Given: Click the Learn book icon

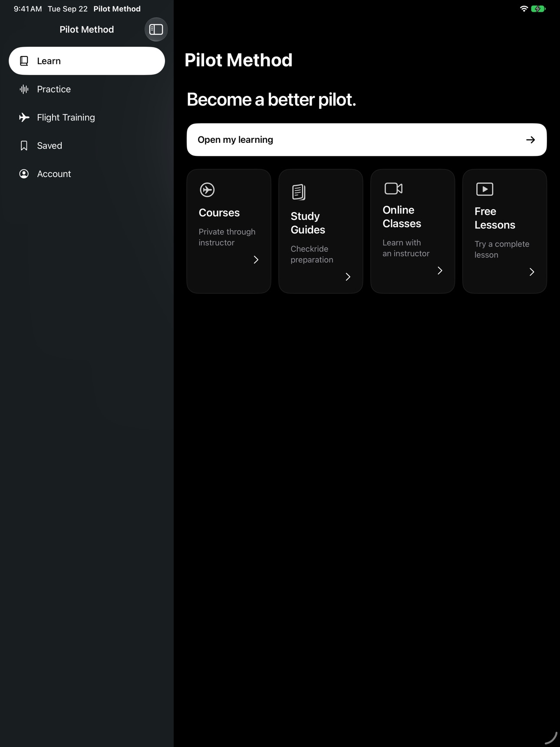Looking at the screenshot, I should point(24,61).
